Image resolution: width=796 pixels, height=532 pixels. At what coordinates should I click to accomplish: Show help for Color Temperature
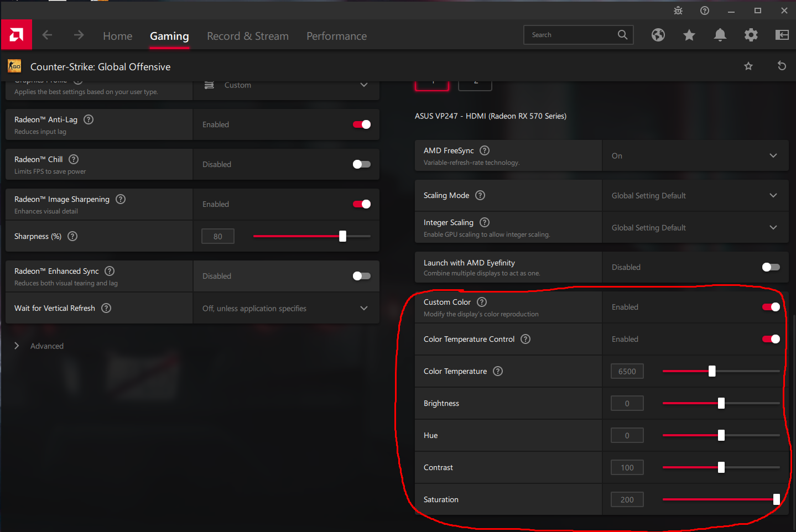pyautogui.click(x=498, y=371)
